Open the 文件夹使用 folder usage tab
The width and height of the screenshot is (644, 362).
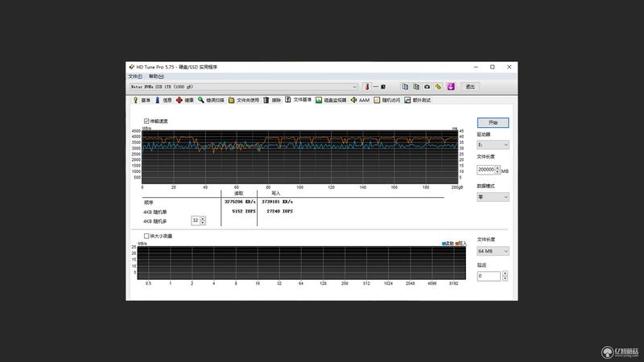tap(244, 100)
